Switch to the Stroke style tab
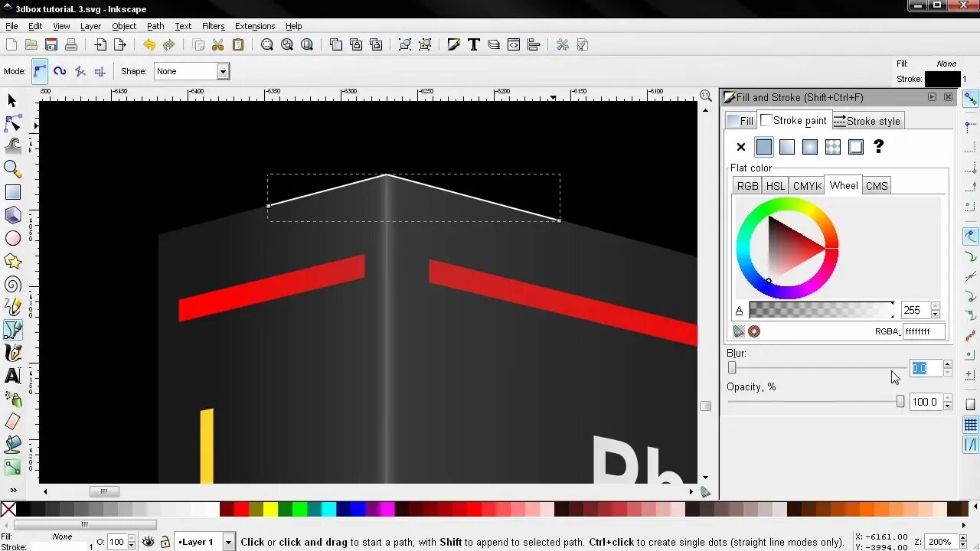The height and width of the screenshot is (551, 980). coord(867,121)
